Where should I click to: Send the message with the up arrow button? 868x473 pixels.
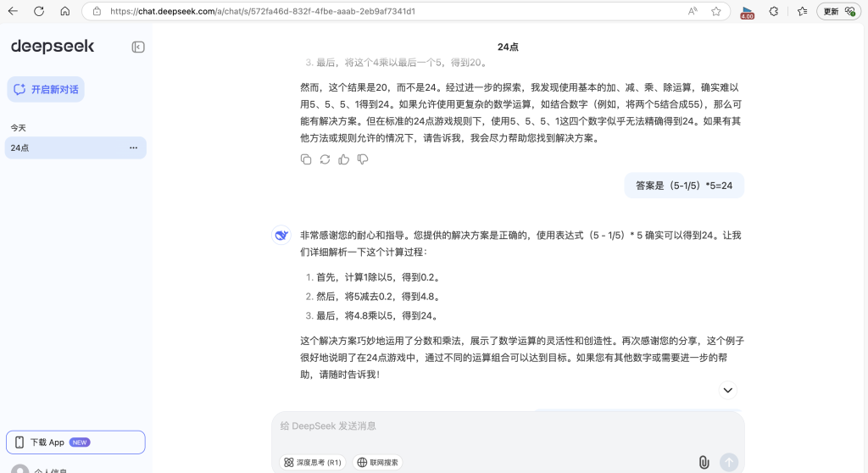point(729,463)
